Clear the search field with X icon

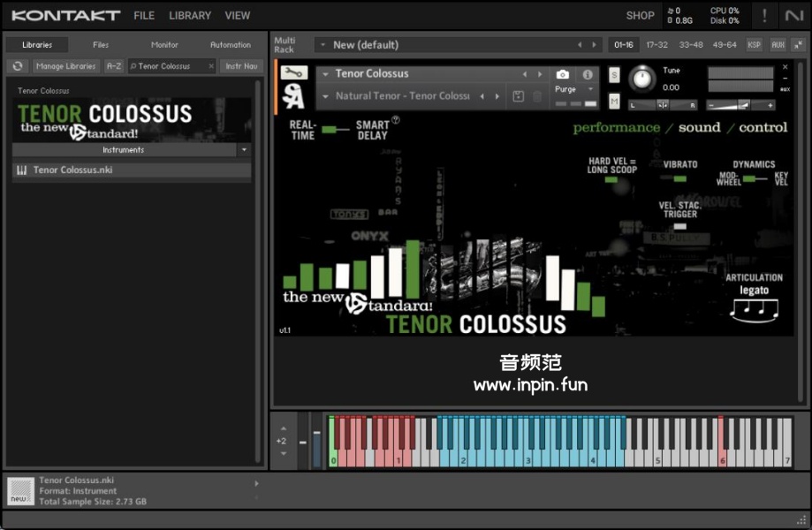tap(211, 66)
